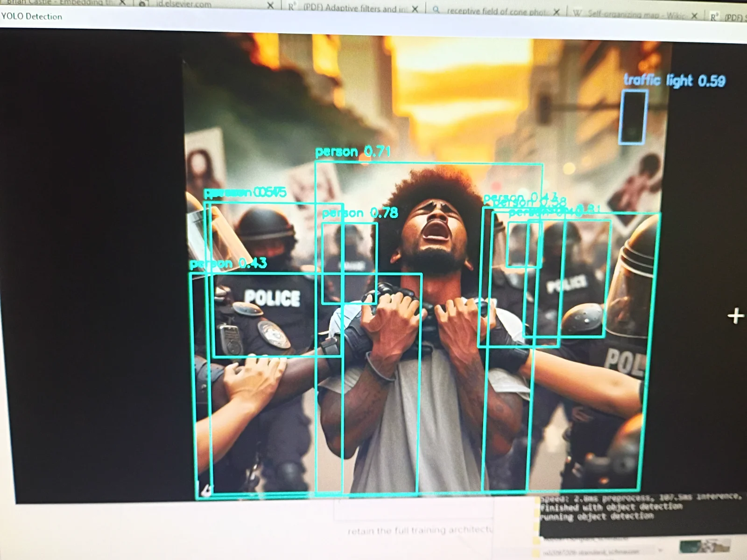Click search icon on receptive field tab
Viewport: 747px width, 560px height.
click(x=436, y=10)
